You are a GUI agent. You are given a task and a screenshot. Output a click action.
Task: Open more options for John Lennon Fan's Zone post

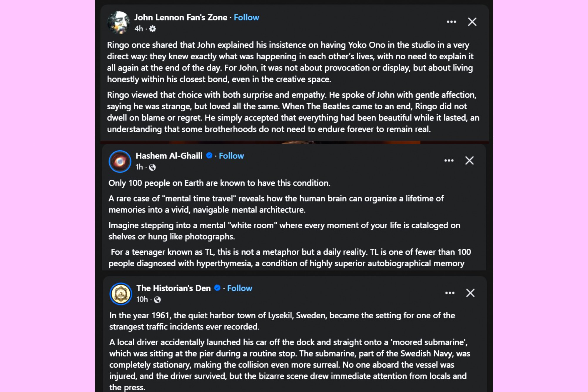[451, 22]
